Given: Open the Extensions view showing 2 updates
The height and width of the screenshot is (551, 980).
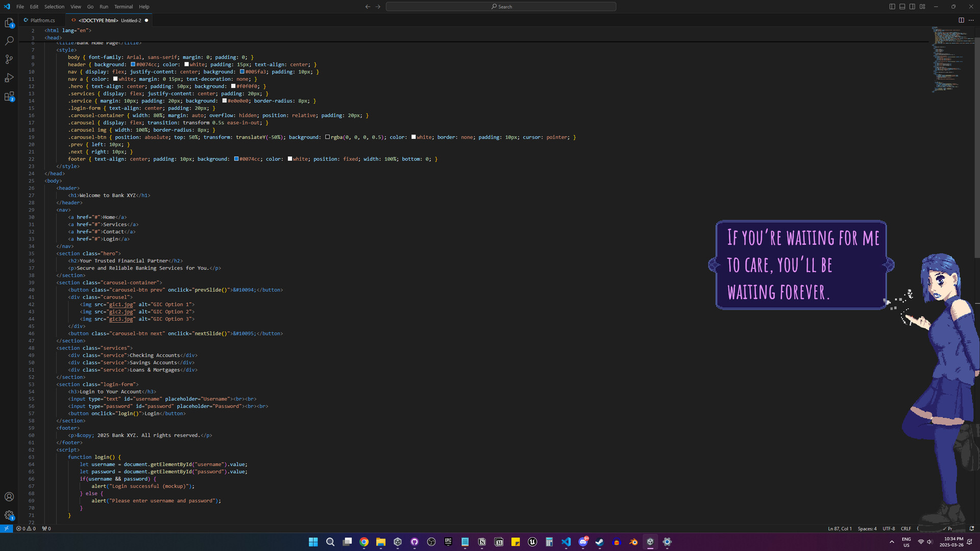Looking at the screenshot, I should tap(9, 96).
